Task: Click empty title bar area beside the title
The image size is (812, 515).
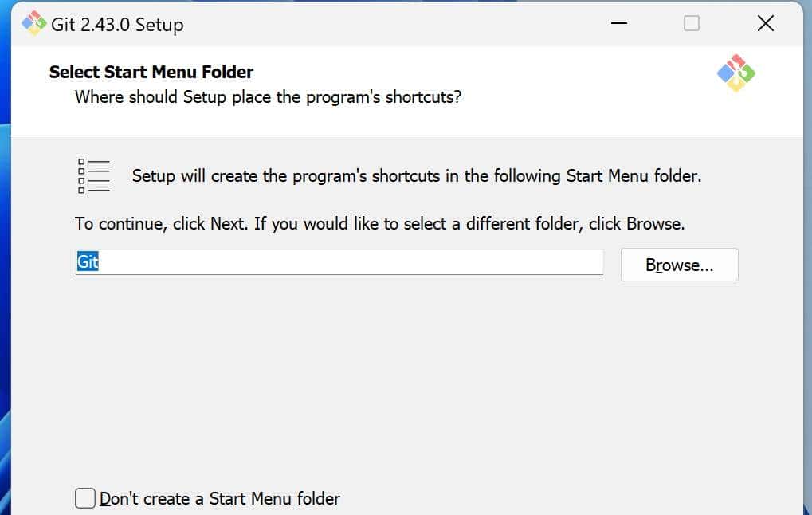Action: pyautogui.click(x=398, y=24)
